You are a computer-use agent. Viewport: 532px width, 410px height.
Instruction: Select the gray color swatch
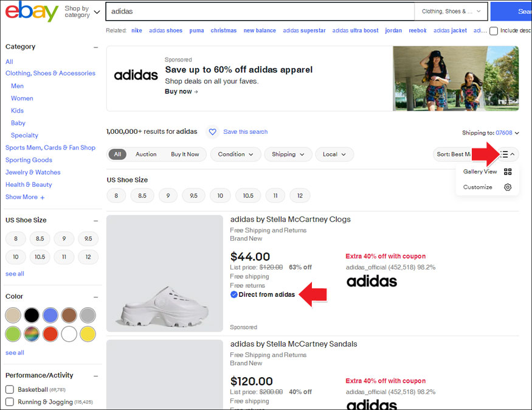click(x=88, y=315)
